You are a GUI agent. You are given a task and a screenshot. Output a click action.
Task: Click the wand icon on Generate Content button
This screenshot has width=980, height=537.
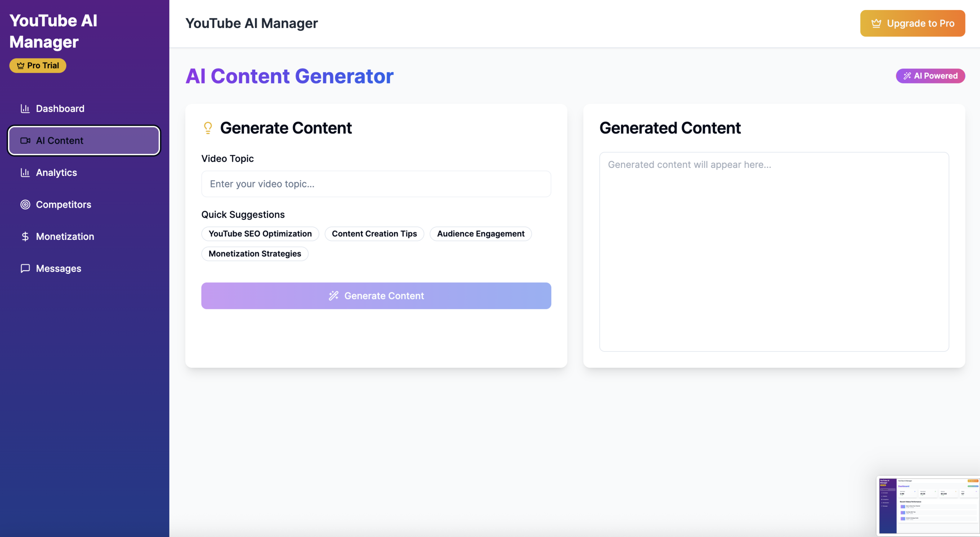pyautogui.click(x=334, y=296)
